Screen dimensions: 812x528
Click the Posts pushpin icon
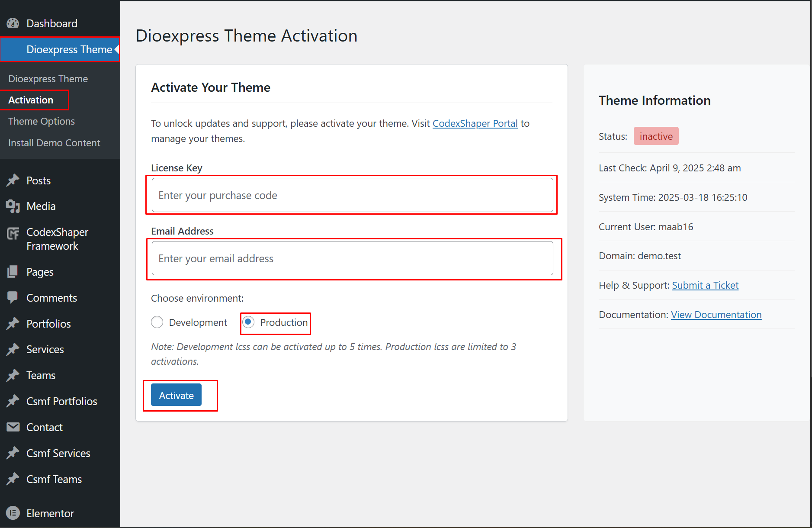(13, 180)
